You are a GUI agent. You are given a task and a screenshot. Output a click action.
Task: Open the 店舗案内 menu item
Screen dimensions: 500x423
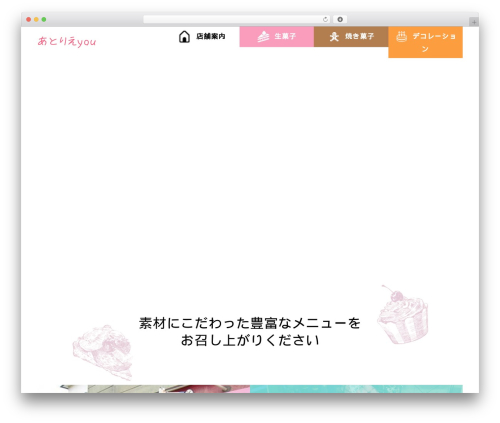click(202, 37)
